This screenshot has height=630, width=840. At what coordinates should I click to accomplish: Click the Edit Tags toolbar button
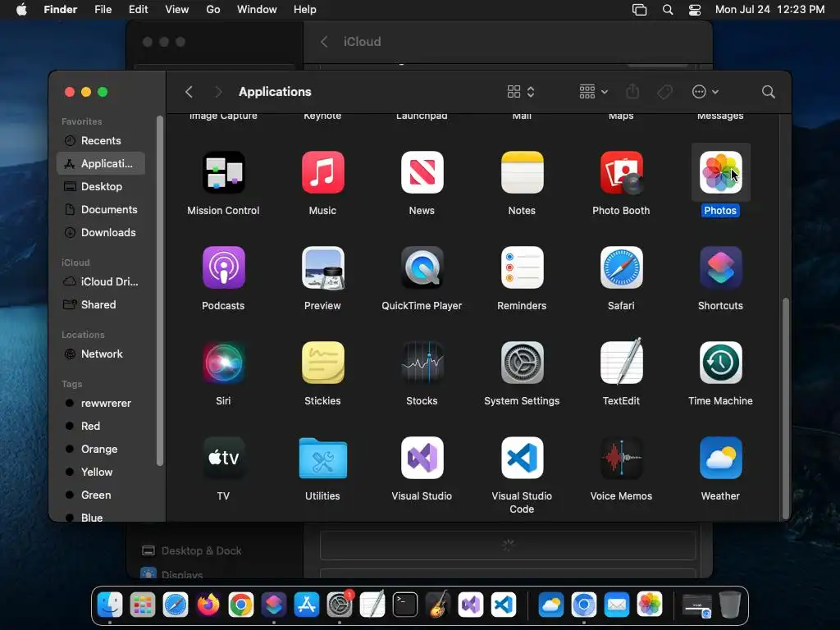point(664,92)
